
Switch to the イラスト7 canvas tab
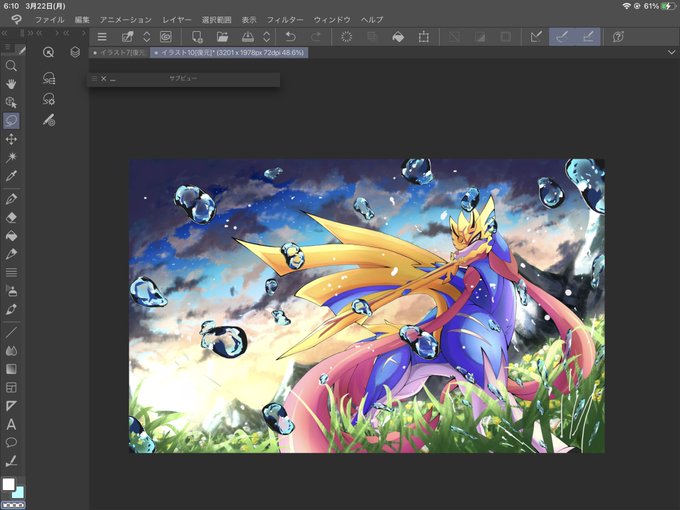[119, 52]
